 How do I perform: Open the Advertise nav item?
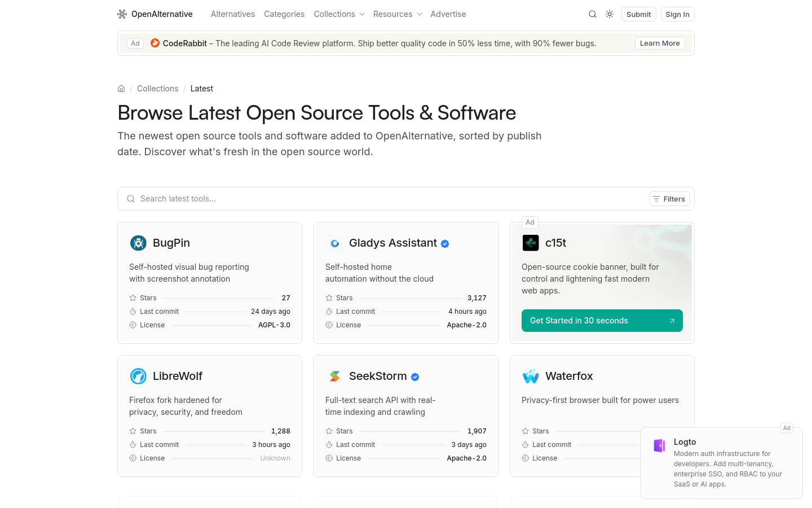[x=448, y=14]
